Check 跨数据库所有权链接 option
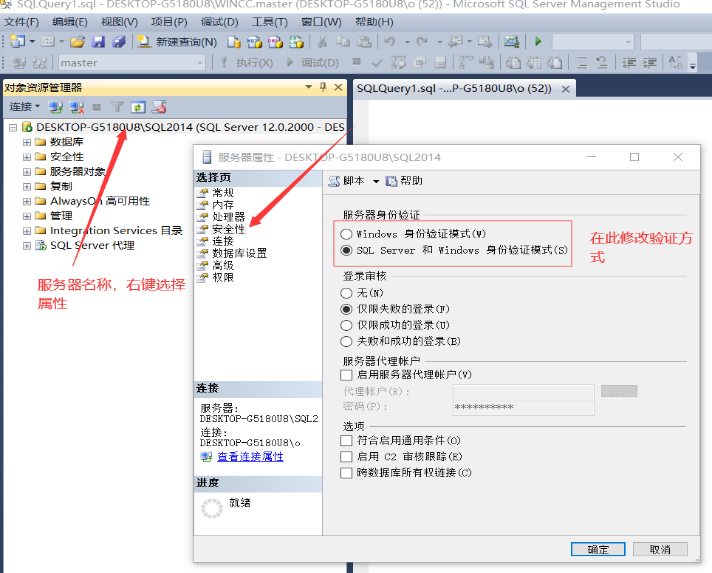Screen dimensions: 712x573 point(346,473)
